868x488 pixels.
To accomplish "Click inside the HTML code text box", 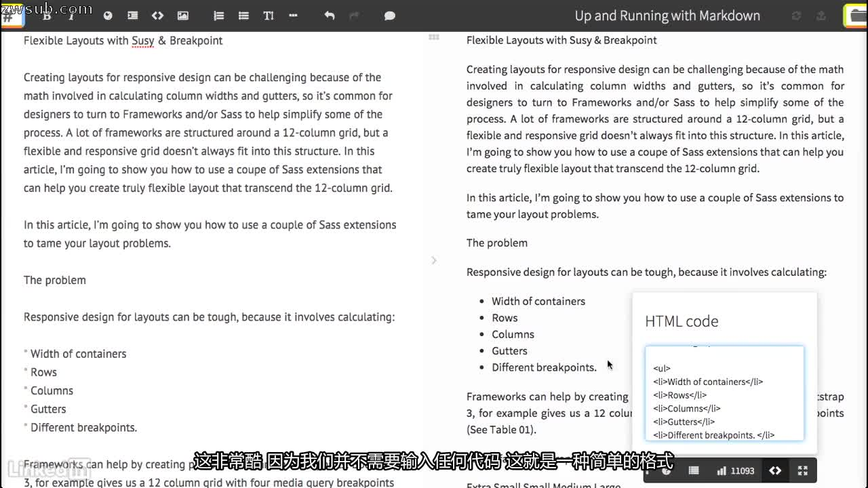I will [x=724, y=394].
